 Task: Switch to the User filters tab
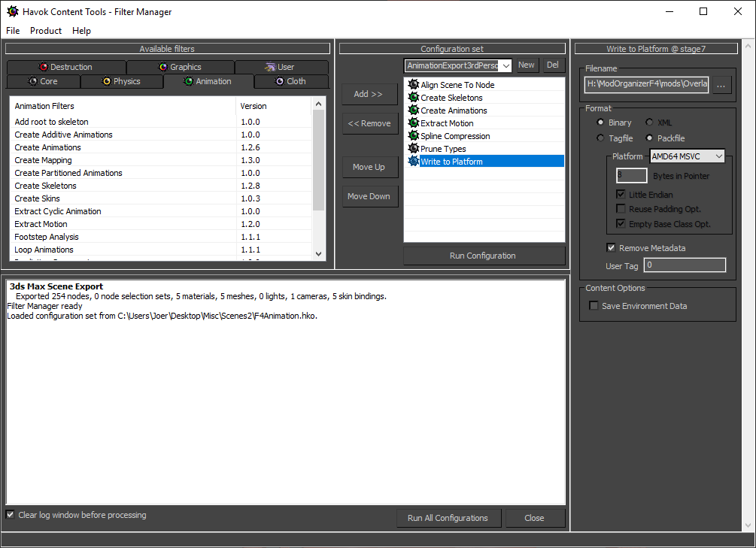tap(281, 67)
